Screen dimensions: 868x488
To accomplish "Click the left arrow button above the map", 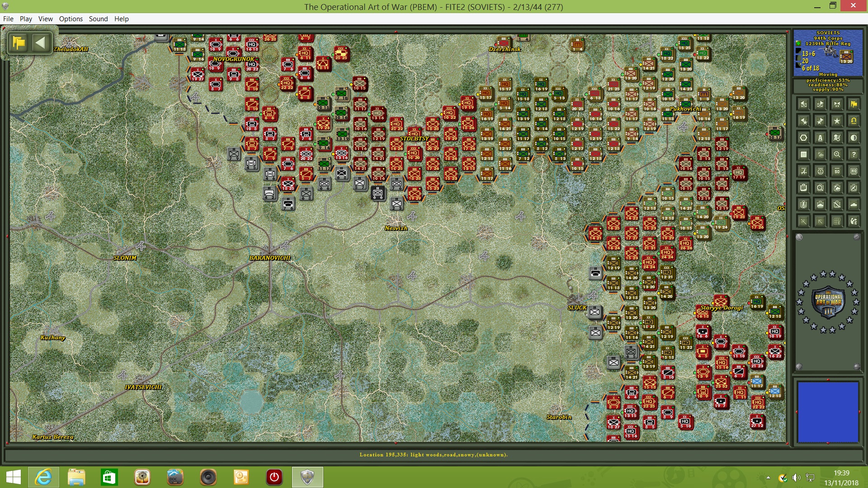I will pos(40,43).
